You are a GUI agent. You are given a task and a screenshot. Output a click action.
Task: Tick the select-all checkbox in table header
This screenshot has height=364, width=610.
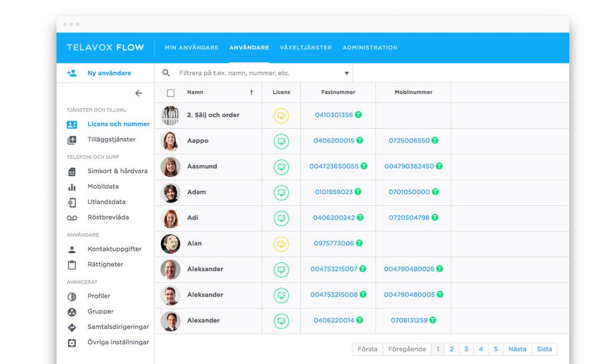point(170,93)
